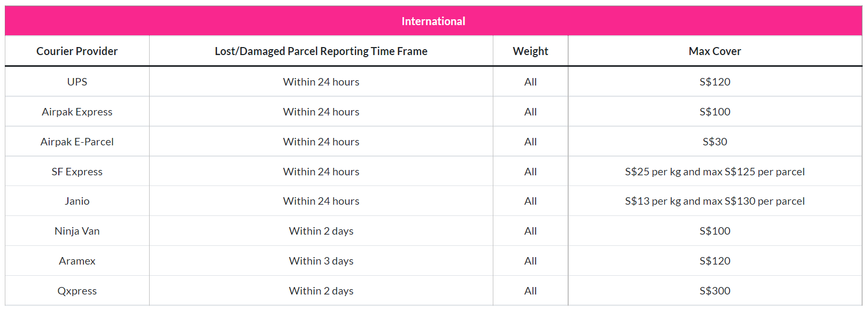Screen dimensions: 868x310
Task: Click the Max Cover column header
Action: tap(715, 51)
